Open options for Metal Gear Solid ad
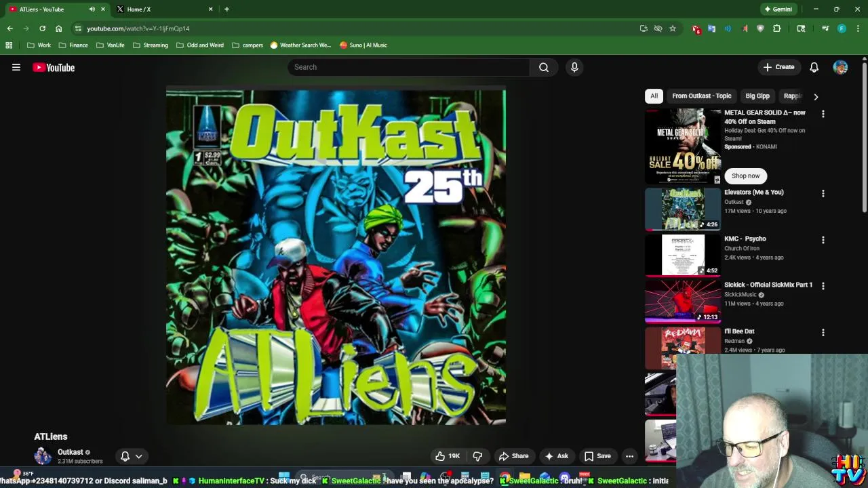 823,114
